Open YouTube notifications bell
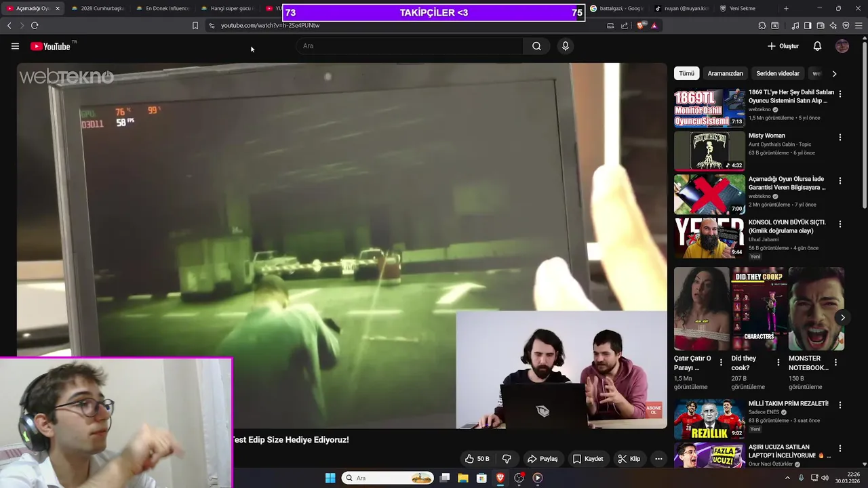The image size is (868, 488). 817,46
